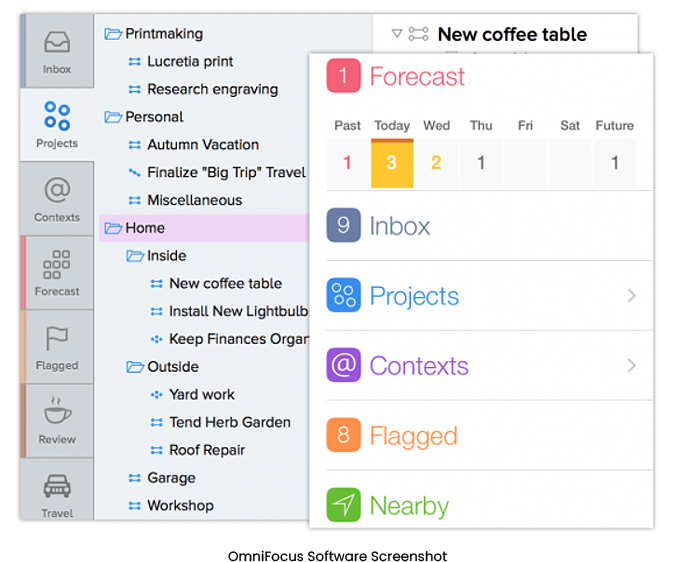Open the Flagged heading in mobile panel
Image resolution: width=678 pixels, height=562 pixels.
413,436
